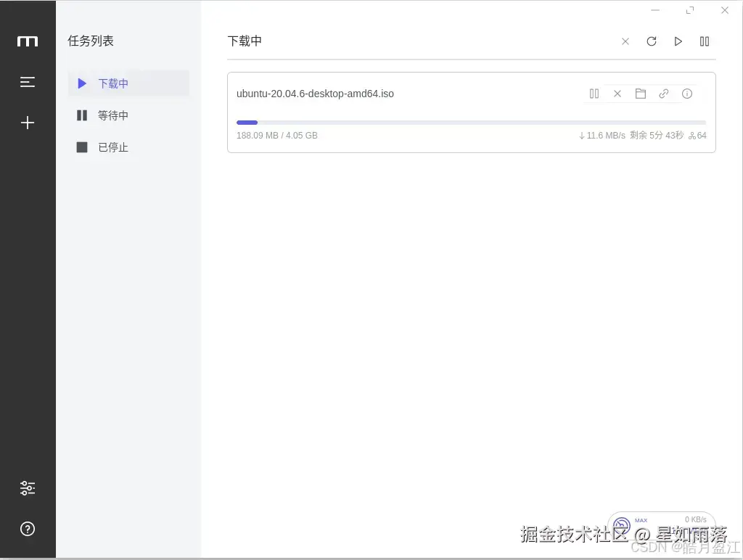The height and width of the screenshot is (560, 743).
Task: Open Help via the question mark icon
Action: [x=28, y=529]
